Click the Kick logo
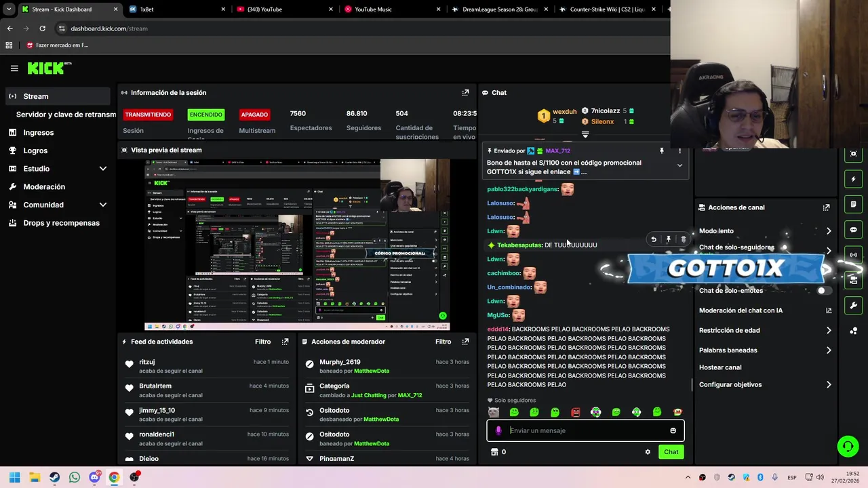The height and width of the screenshot is (488, 868). pyautogui.click(x=50, y=68)
